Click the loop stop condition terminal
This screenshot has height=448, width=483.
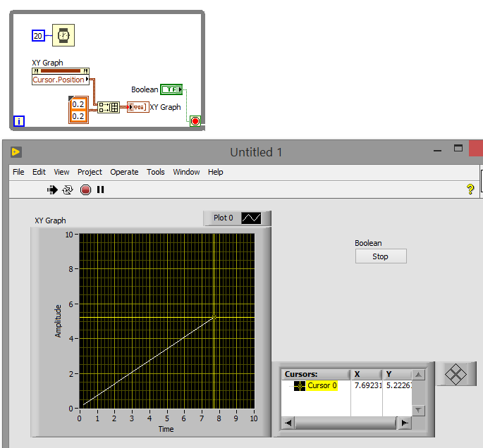pyautogui.click(x=195, y=121)
